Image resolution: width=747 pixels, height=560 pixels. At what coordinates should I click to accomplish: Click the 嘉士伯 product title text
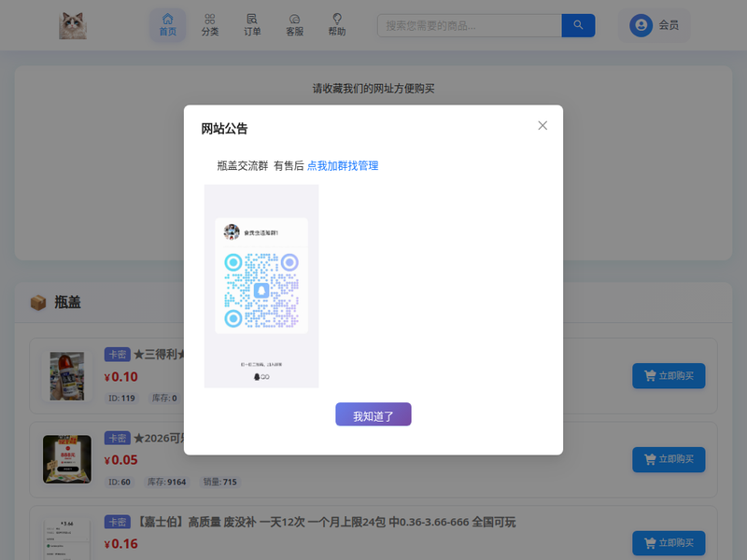[x=325, y=522]
